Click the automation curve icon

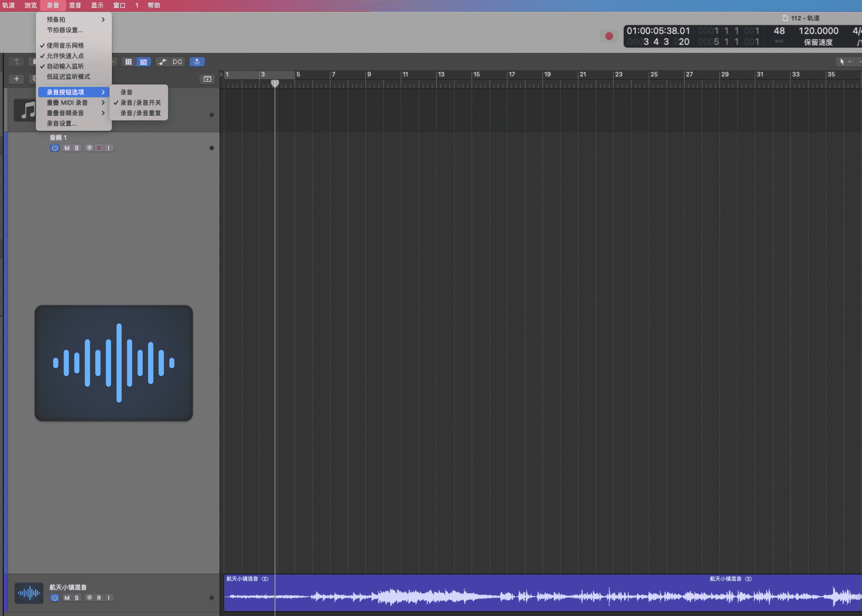162,62
